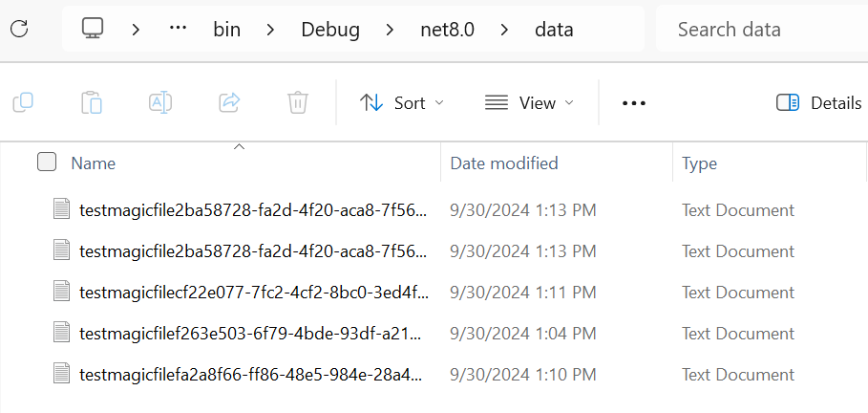This screenshot has height=413, width=868.
Task: Click the Rename icon in toolbar
Action: (x=160, y=102)
